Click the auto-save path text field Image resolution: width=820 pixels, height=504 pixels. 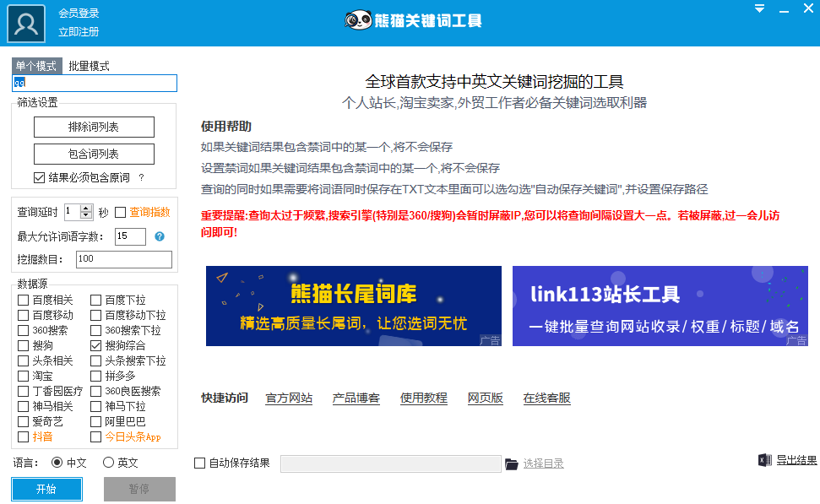[x=391, y=463]
